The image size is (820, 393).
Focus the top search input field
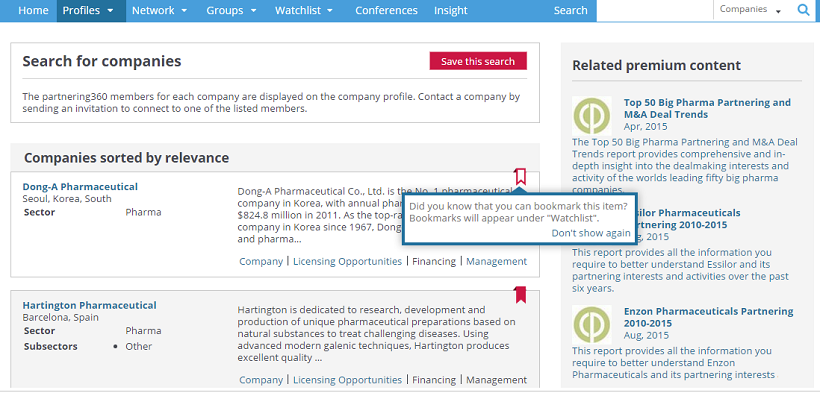(x=655, y=10)
